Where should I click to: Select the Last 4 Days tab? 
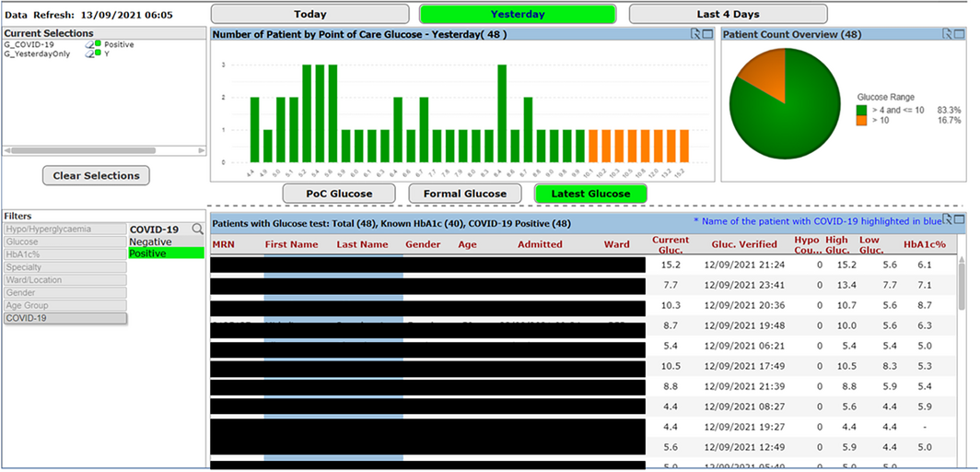[728, 15]
